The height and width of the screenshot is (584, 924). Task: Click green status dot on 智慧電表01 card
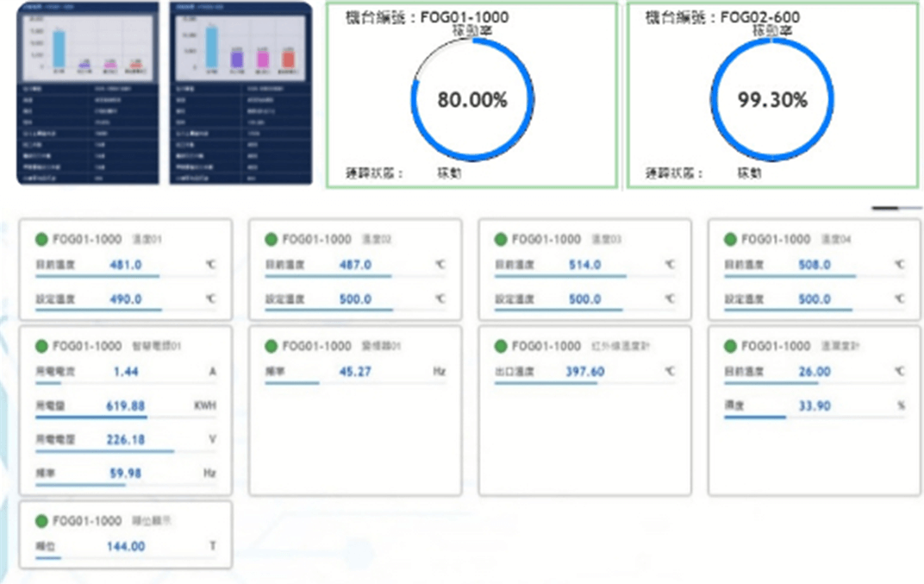tap(41, 346)
